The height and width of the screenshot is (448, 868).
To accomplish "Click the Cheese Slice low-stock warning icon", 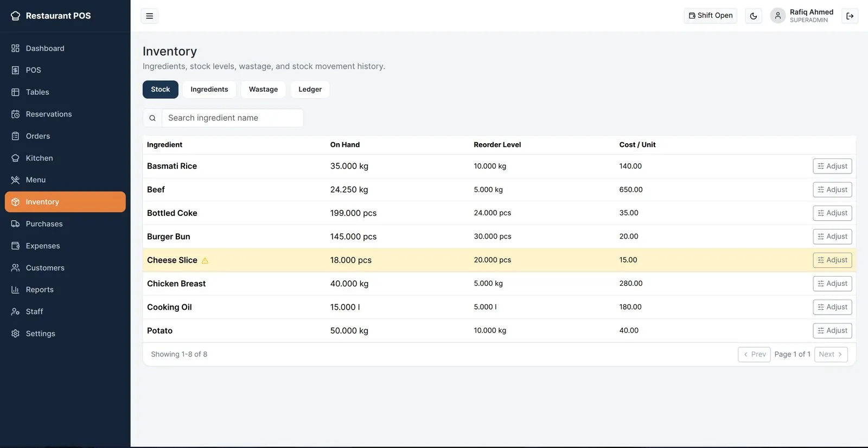I will point(205,260).
